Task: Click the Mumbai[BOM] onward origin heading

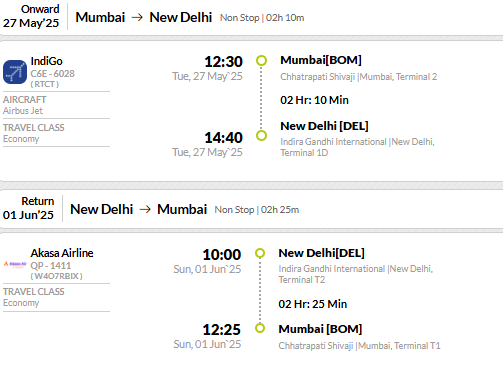Action: pos(321,60)
